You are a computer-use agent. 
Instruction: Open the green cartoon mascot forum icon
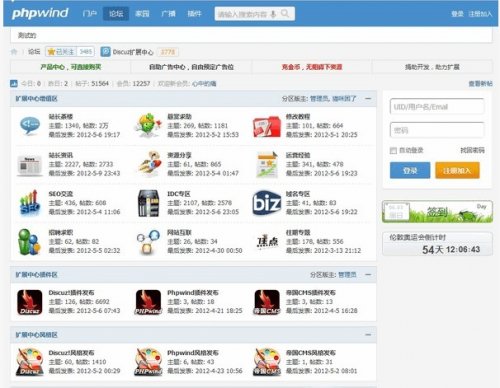[148, 125]
